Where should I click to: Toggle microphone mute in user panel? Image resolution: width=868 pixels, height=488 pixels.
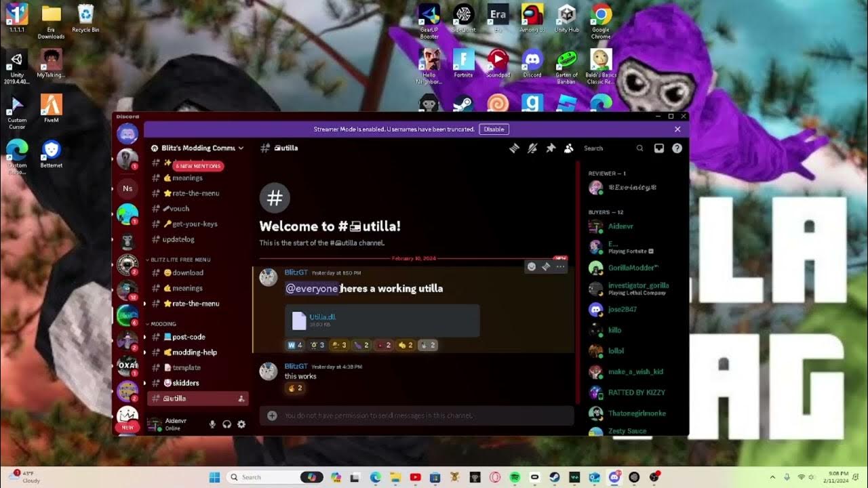pos(212,424)
